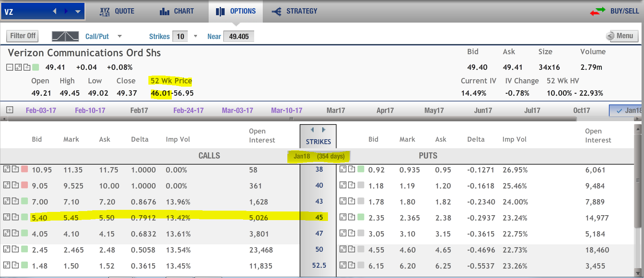Switch to the CHART tab
Image resolution: width=644 pixels, height=278 pixels.
coord(177,11)
